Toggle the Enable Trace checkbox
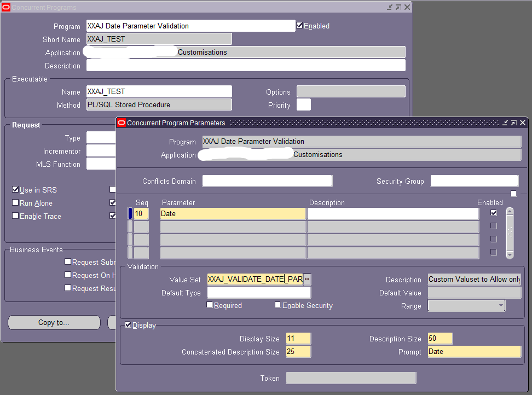Screen dimensions: 532x395 point(15,216)
